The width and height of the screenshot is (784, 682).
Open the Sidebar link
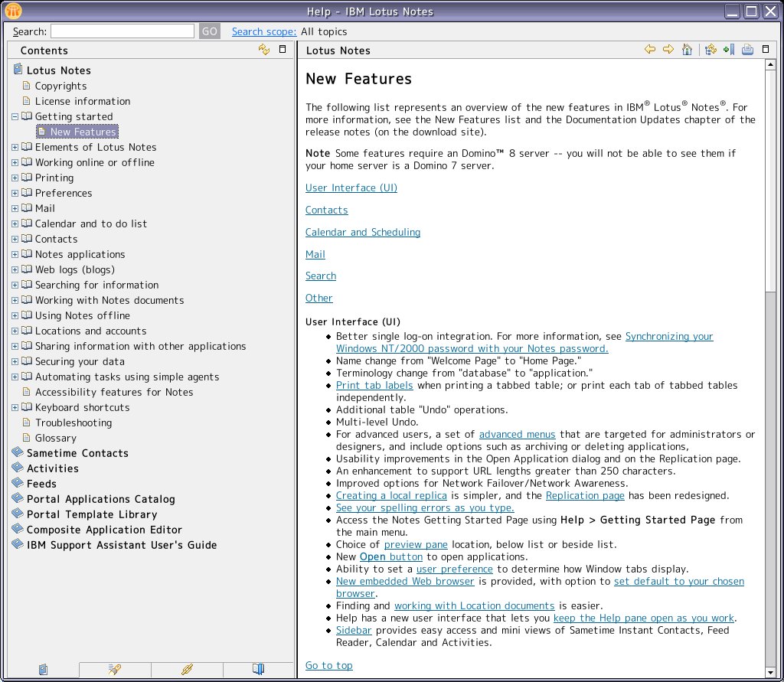pos(354,630)
